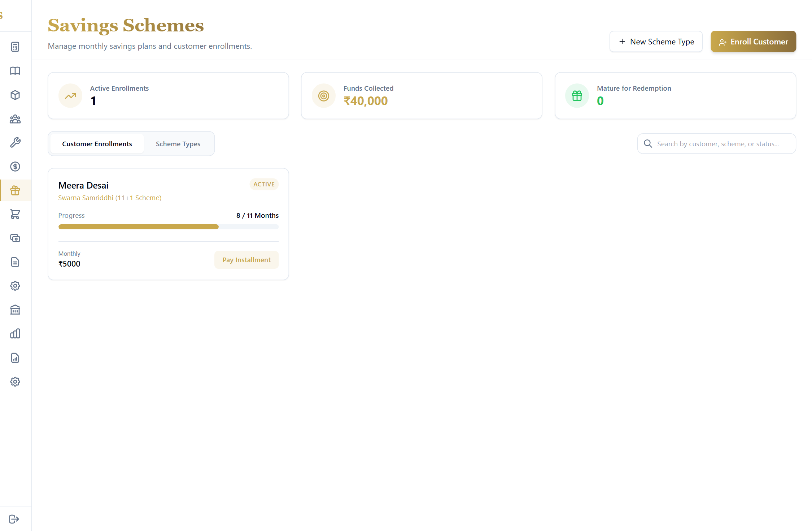Click the Meera Desai customer name

click(83, 185)
